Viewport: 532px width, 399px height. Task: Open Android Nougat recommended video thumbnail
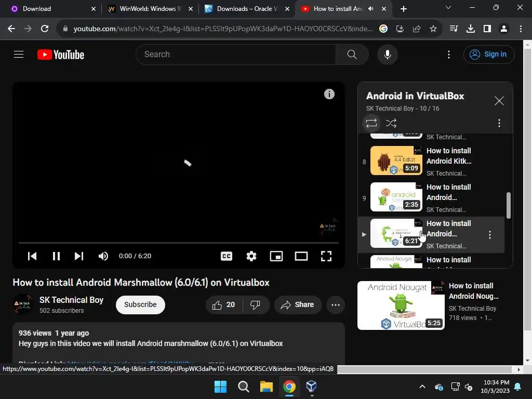click(401, 305)
